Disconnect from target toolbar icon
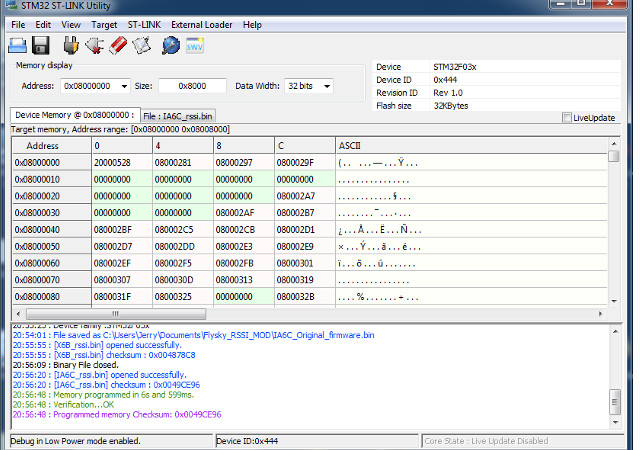Screen dimensions: 640x450 [94, 45]
